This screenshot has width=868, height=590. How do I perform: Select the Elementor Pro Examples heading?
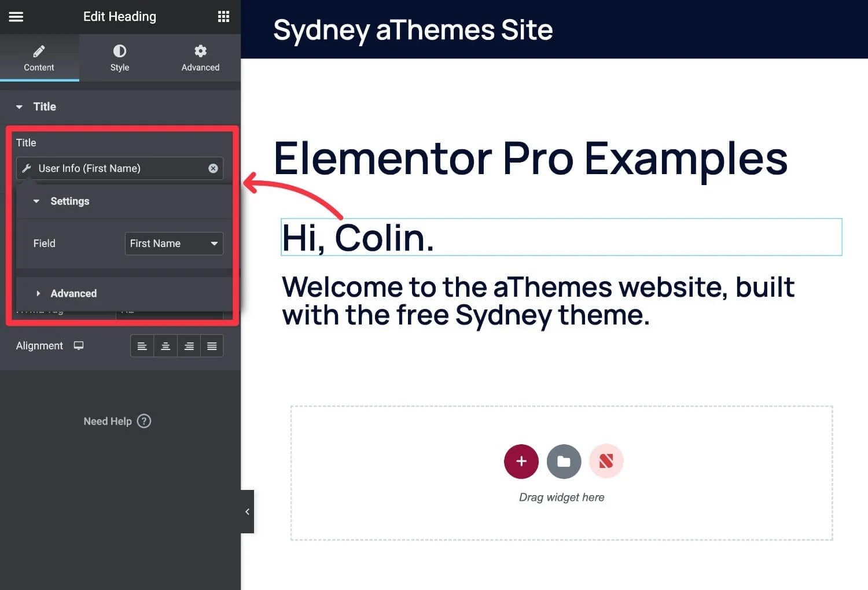coord(530,158)
